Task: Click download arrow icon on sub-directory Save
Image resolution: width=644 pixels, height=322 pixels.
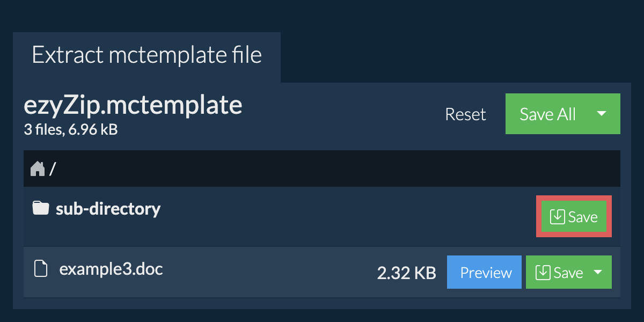Action: [x=558, y=217]
